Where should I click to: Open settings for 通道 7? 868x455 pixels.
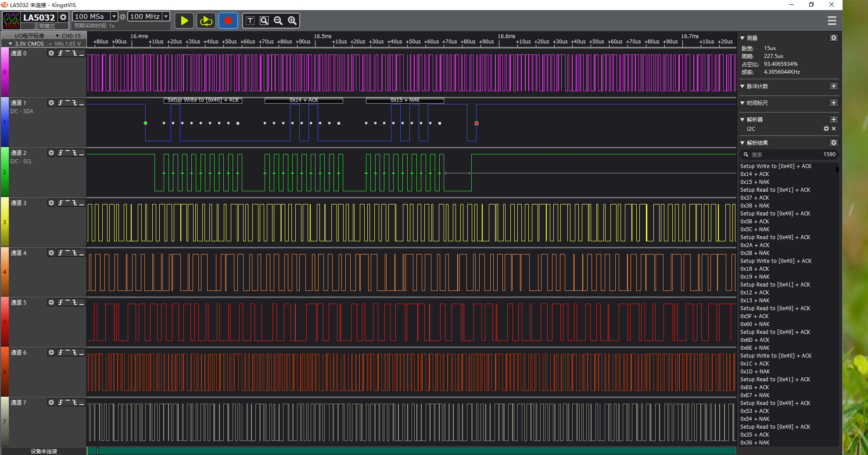pyautogui.click(x=51, y=402)
